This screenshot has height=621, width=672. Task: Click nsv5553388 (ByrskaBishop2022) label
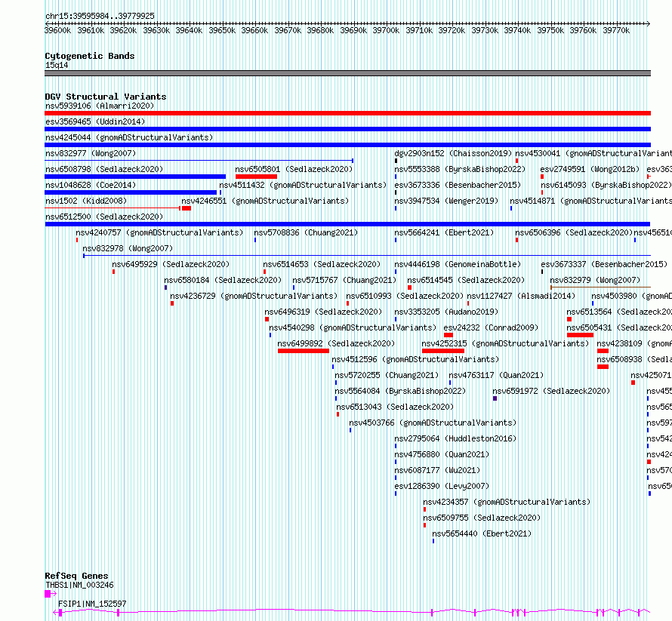coord(460,169)
